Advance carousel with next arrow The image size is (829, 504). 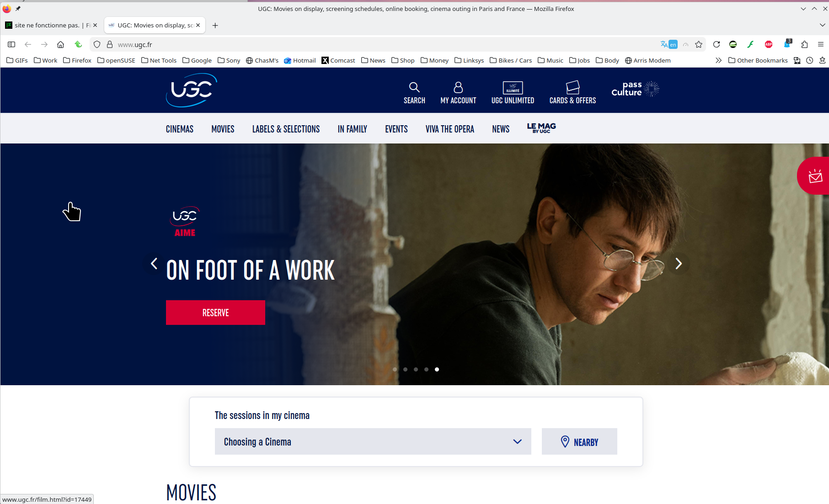pyautogui.click(x=678, y=263)
